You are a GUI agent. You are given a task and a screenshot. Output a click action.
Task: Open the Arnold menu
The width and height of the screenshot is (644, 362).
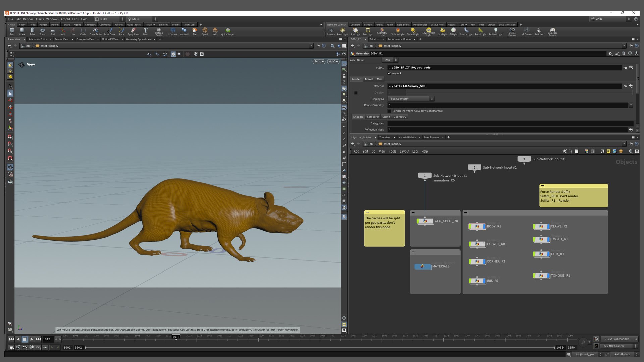pyautogui.click(x=65, y=19)
